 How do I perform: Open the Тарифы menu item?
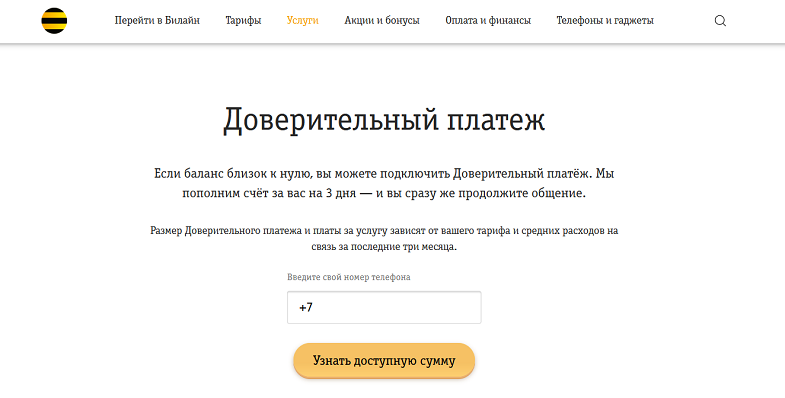(243, 21)
